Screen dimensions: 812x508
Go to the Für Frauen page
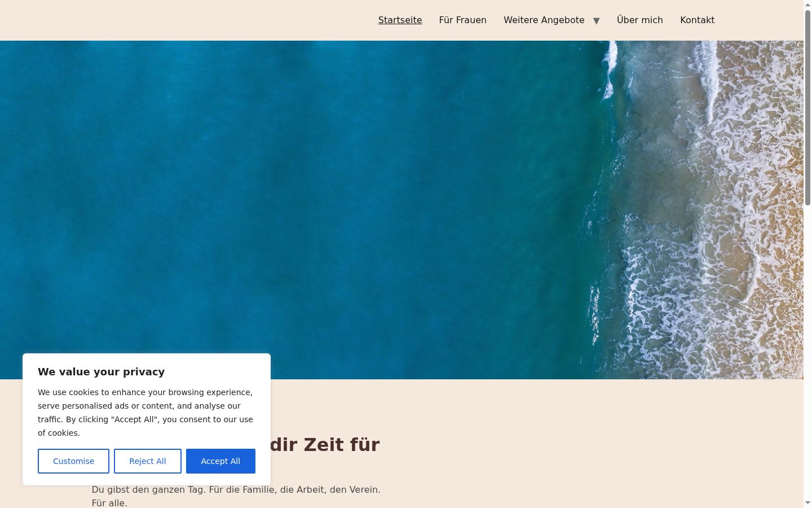coord(462,20)
